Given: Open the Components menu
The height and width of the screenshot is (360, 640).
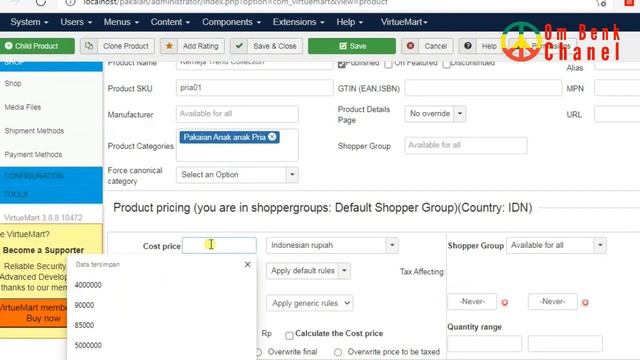Looking at the screenshot, I should click(x=231, y=22).
